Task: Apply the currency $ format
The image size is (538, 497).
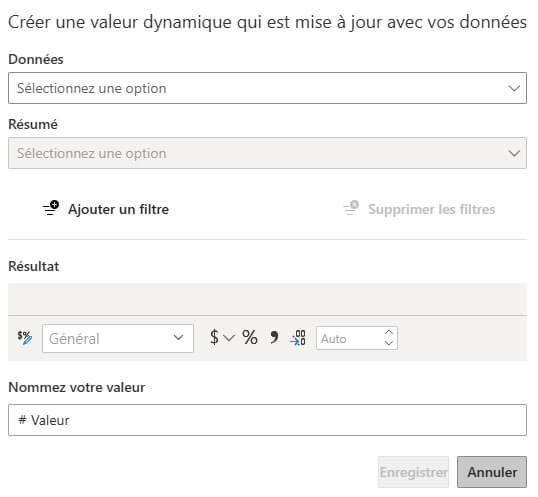Action: 214,338
